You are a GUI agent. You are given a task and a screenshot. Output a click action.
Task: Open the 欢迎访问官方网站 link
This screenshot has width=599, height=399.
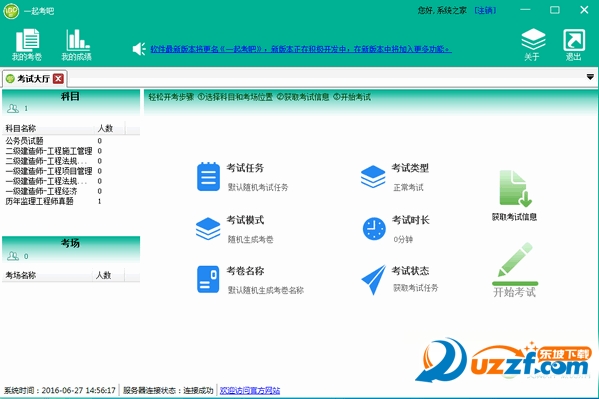[250, 390]
